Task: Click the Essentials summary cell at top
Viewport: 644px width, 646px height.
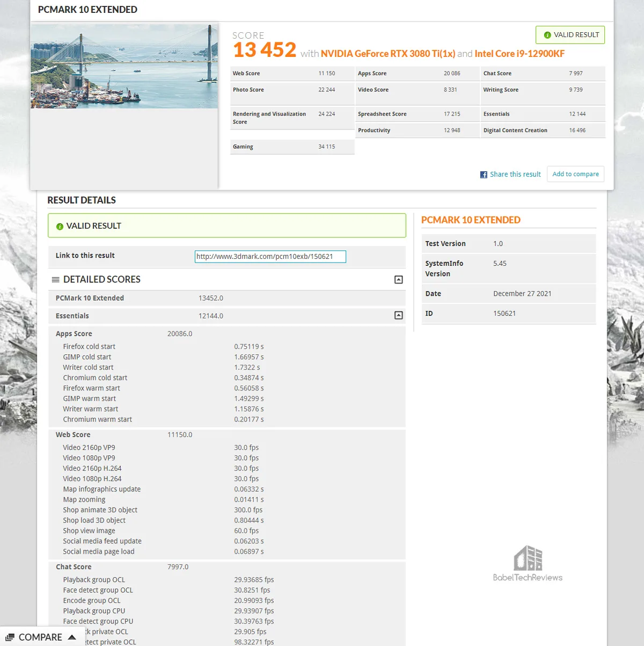Action: [543, 114]
